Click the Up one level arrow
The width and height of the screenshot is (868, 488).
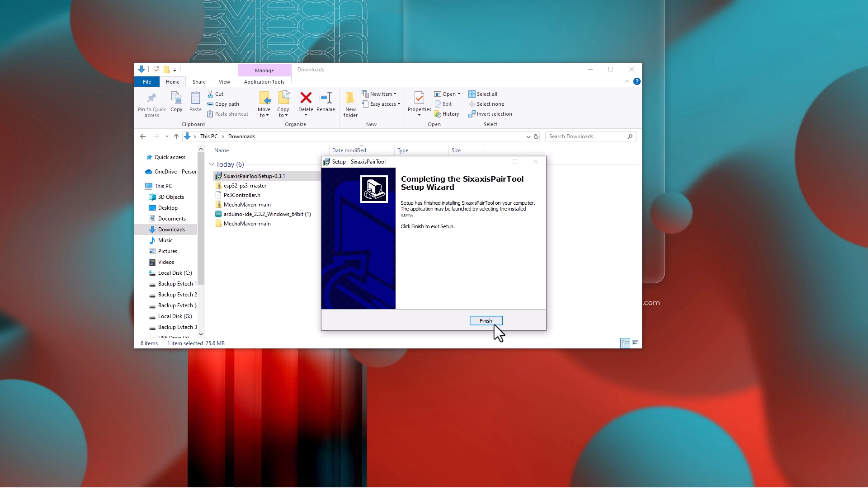point(176,136)
